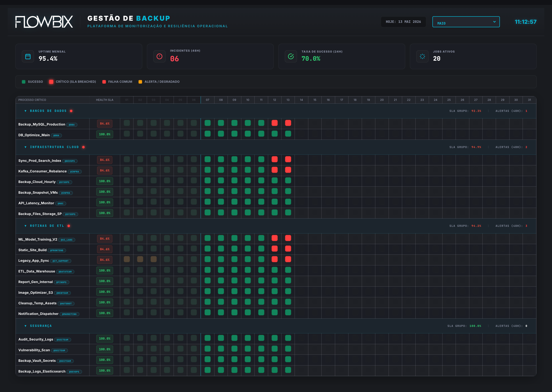552x392 pixels.
Task: Click the @AI_LABS tag on ML_Model_Training_V2
Action: [x=67, y=240]
